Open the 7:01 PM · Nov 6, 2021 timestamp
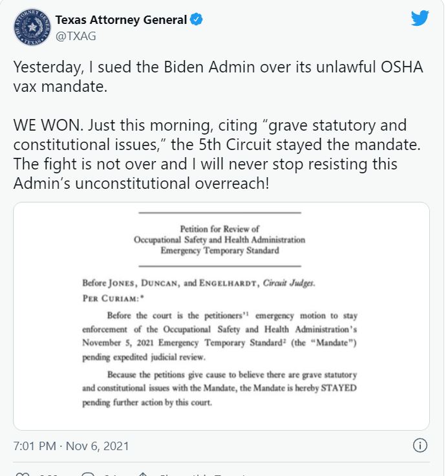Image resolution: width=448 pixels, height=476 pixels. click(x=71, y=446)
